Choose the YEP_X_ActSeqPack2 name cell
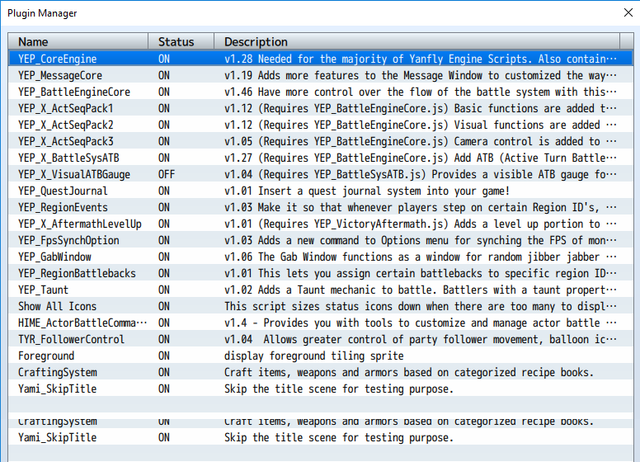 65,125
